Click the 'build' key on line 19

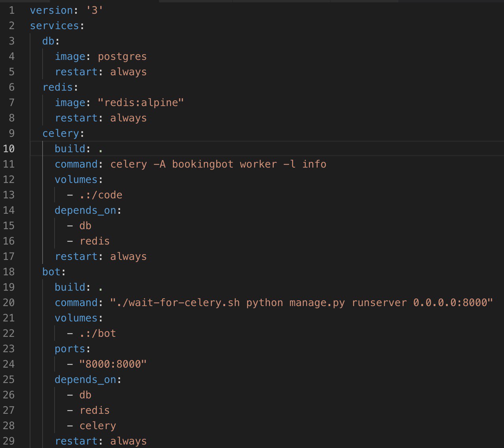[x=70, y=287]
